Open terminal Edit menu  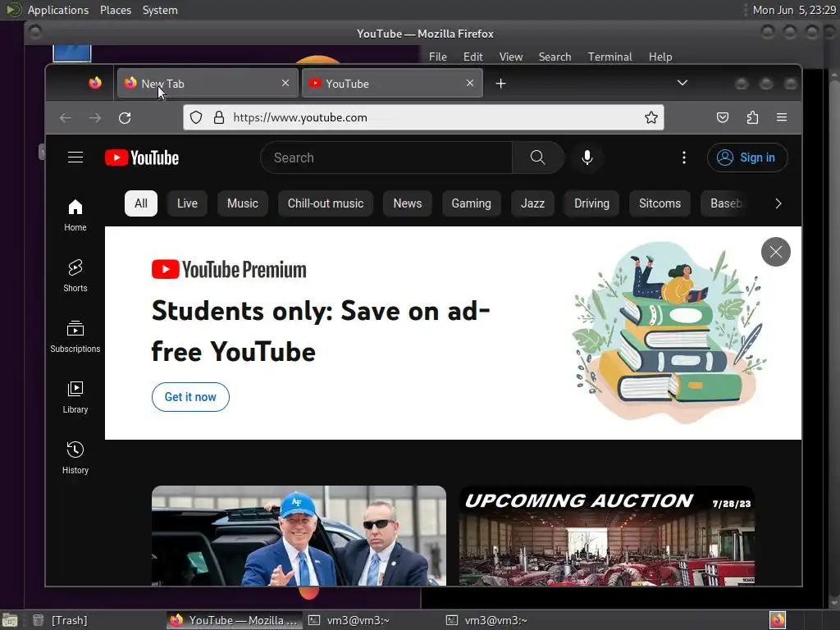pyautogui.click(x=473, y=57)
